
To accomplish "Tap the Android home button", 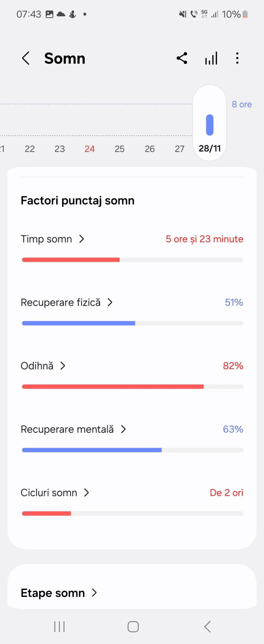I will click(x=133, y=626).
